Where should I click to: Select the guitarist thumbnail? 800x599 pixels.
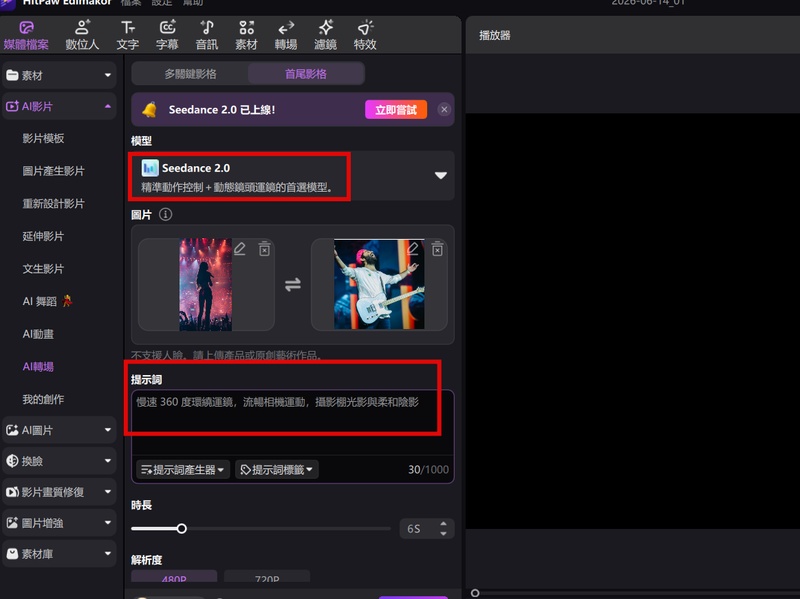pyautogui.click(x=379, y=284)
